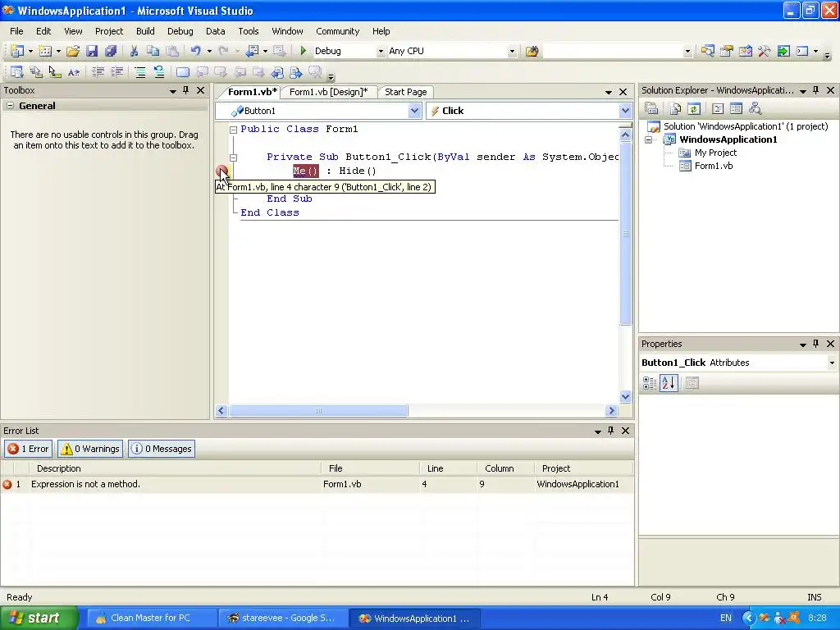Toggle the Alphabetical sort in Properties
The width and height of the screenshot is (840, 630).
point(669,383)
